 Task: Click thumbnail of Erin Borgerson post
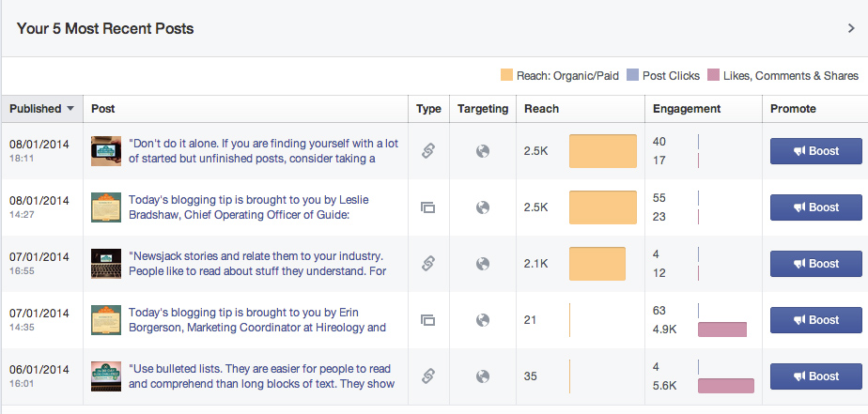point(106,320)
